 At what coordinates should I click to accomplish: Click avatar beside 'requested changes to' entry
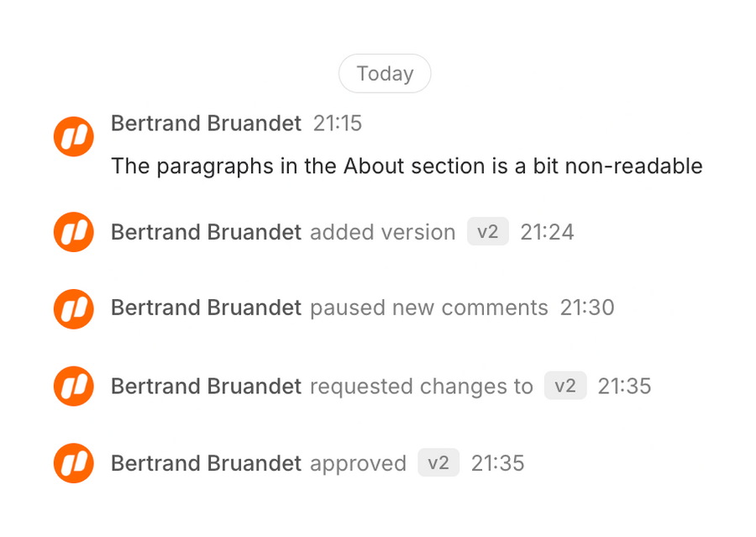click(x=74, y=387)
